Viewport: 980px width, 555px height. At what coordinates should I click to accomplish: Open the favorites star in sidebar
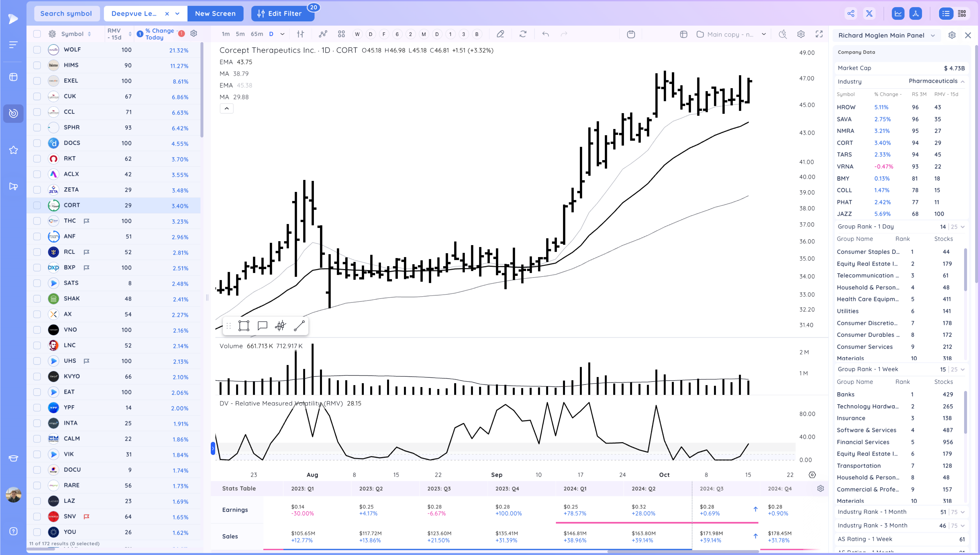pyautogui.click(x=13, y=150)
